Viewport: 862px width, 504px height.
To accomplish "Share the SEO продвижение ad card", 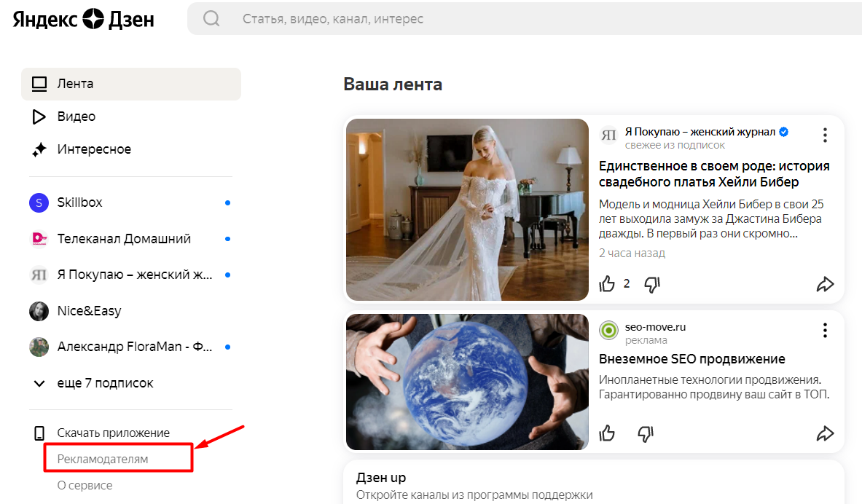I will (825, 434).
